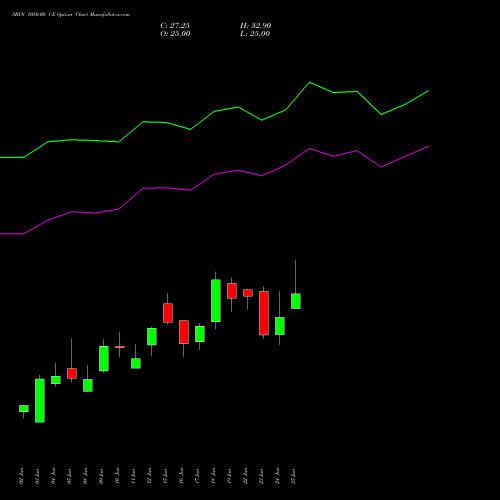Click the x-axis date label starting with 16
Screen dimensions: 500x500
[181, 476]
